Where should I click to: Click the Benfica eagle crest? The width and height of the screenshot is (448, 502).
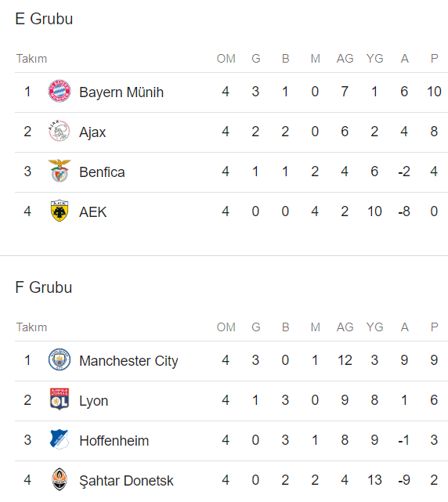pos(60,171)
